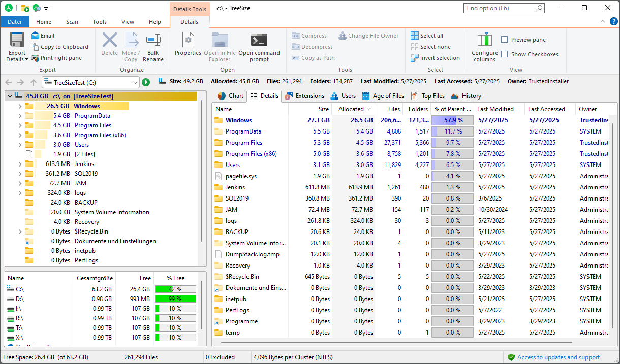Expand the Jenkins folder node

click(x=20, y=164)
